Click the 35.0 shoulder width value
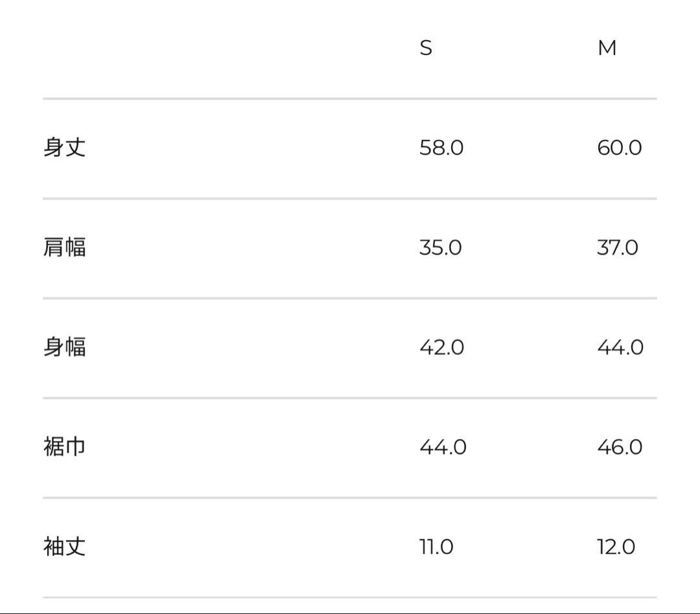Image resolution: width=700 pixels, height=614 pixels. (x=440, y=247)
